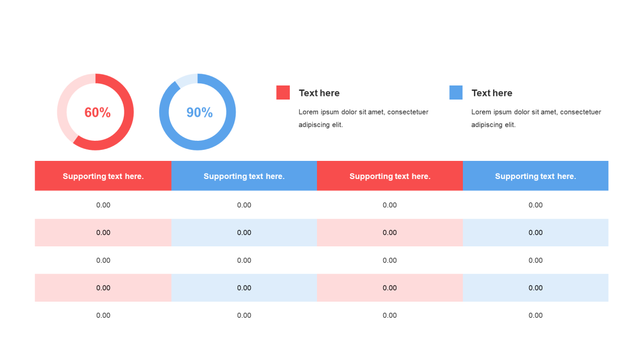The image size is (644, 362).
Task: Click the first-row 0.00 cell in leftmost column
Action: [x=103, y=205]
